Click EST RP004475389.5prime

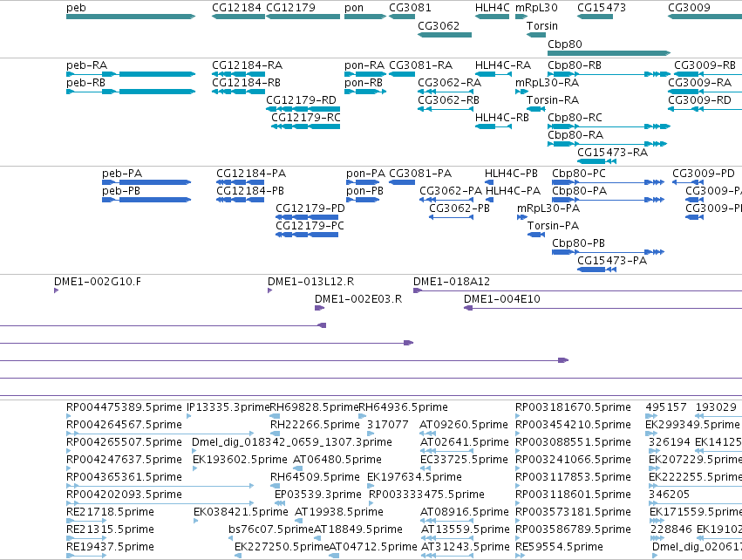click(x=124, y=407)
